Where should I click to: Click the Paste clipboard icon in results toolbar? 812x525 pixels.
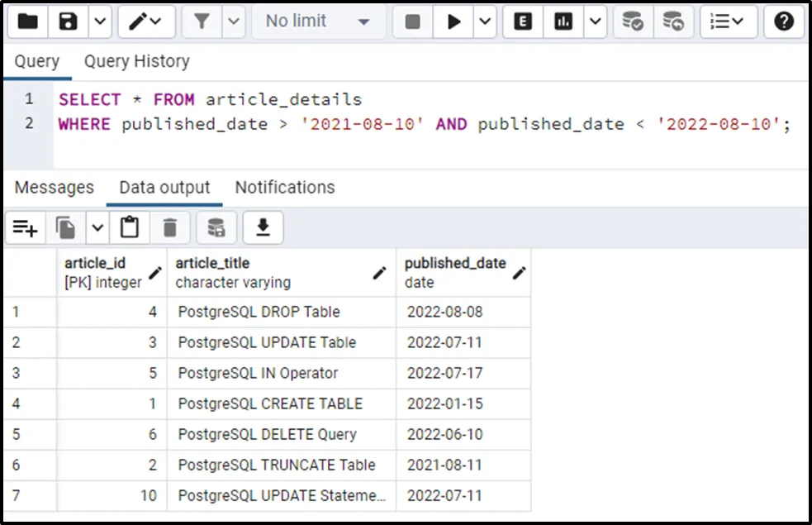point(129,227)
